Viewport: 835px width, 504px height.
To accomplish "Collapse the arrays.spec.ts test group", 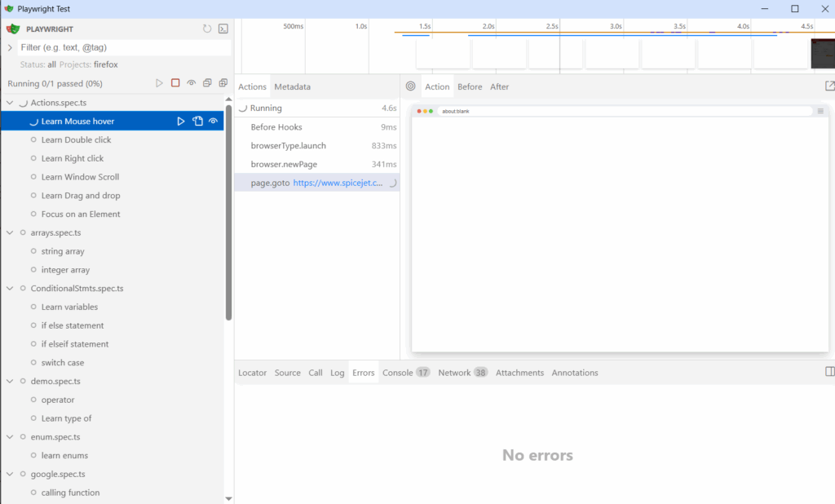I will [x=8, y=232].
